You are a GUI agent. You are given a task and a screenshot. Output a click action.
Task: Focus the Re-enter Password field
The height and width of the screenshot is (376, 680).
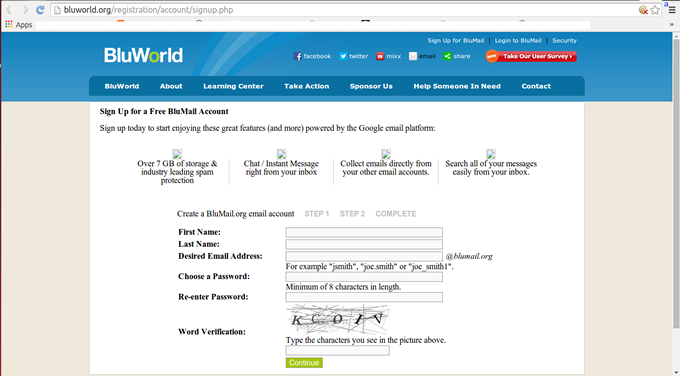point(364,297)
